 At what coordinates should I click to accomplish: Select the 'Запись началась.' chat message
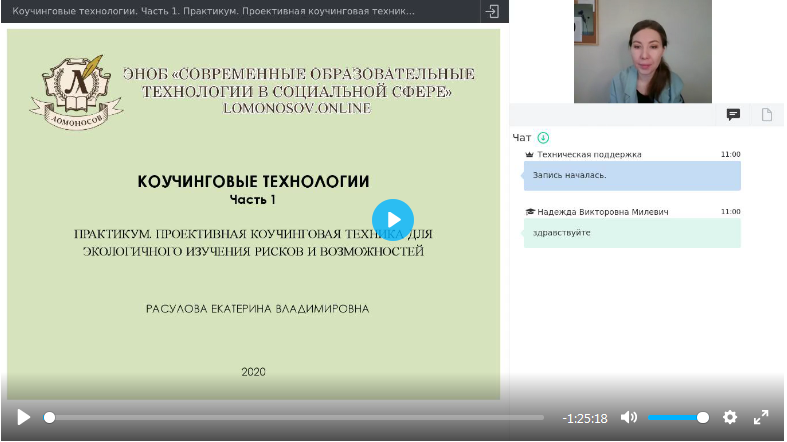coord(631,176)
